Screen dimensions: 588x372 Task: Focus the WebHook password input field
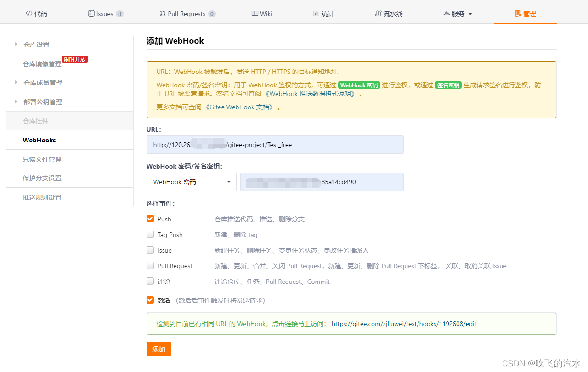point(322,182)
